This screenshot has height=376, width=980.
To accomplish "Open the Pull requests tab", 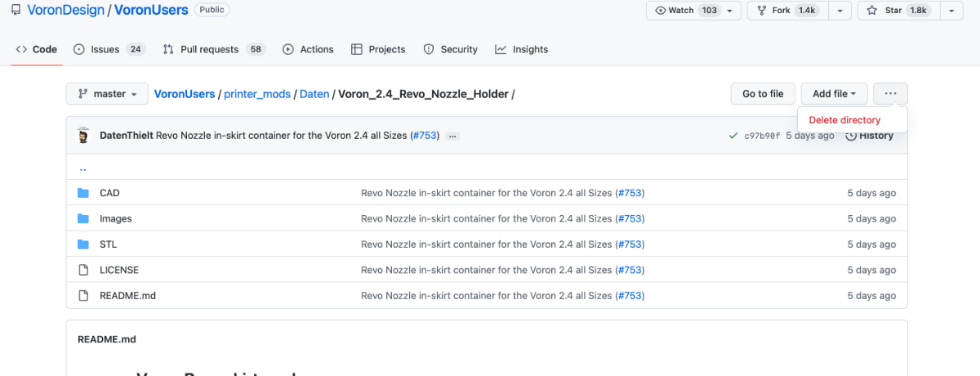I will [x=214, y=49].
